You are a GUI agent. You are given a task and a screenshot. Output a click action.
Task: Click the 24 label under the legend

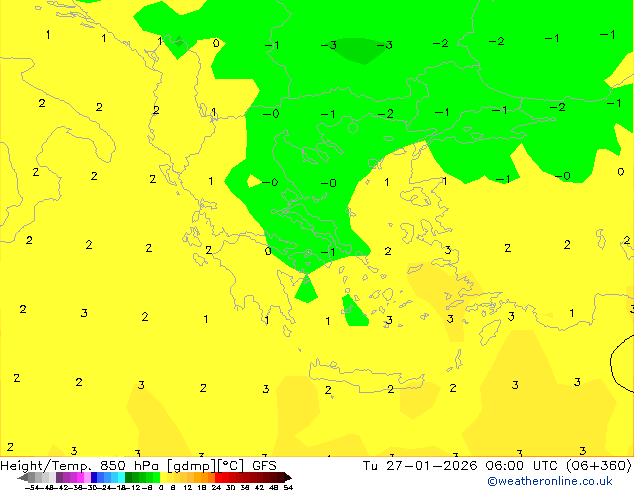pyautogui.click(x=216, y=487)
